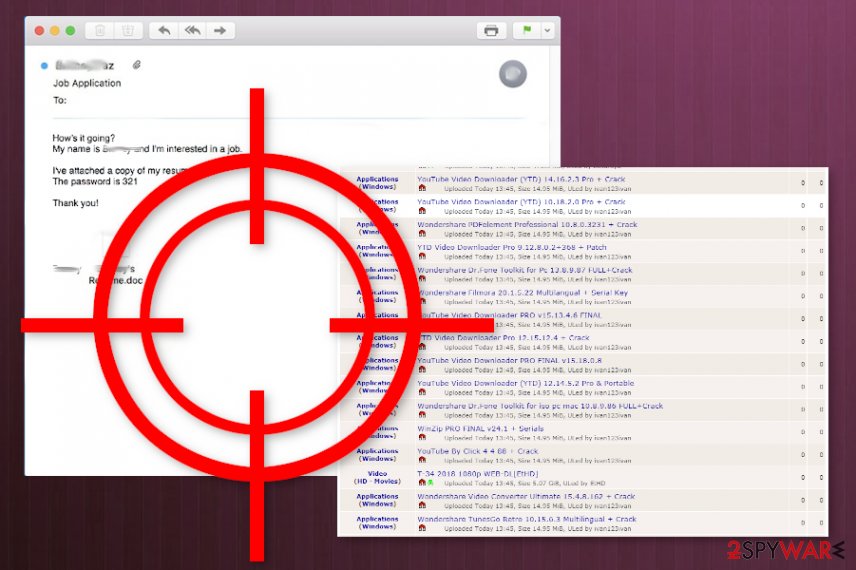This screenshot has height=570, width=856.
Task: Click magnet icon for YouTube By Click 4 4 88 row
Action: click(422, 460)
